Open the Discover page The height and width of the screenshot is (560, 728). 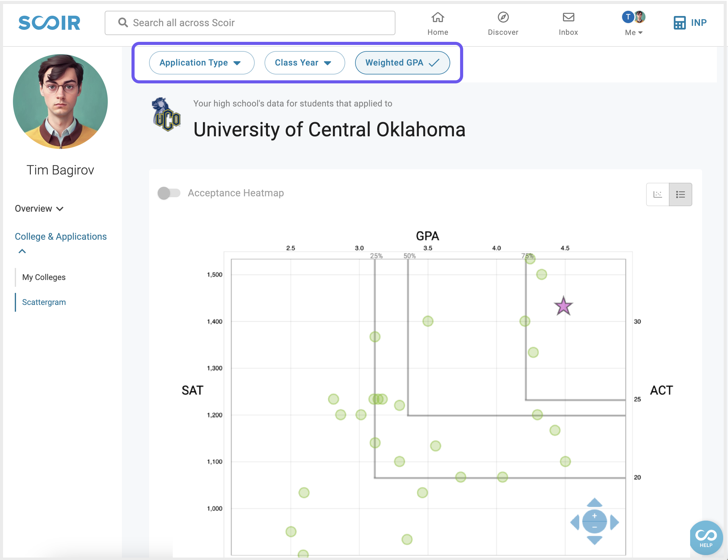pyautogui.click(x=503, y=24)
